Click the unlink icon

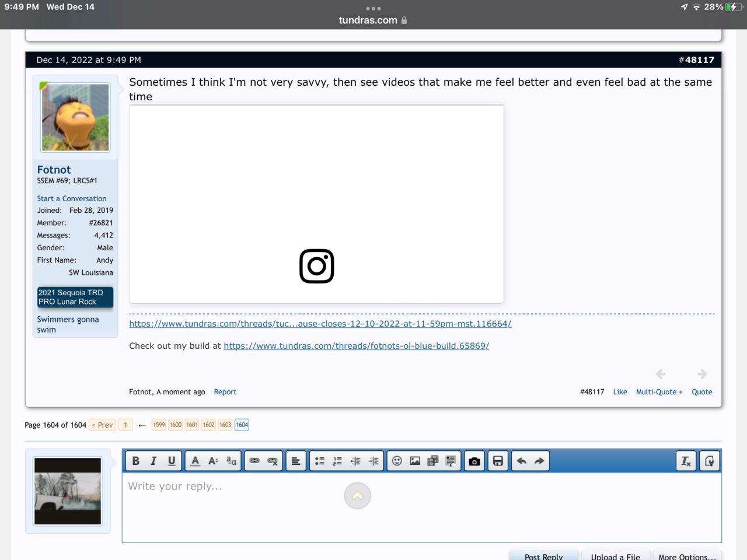coord(273,461)
